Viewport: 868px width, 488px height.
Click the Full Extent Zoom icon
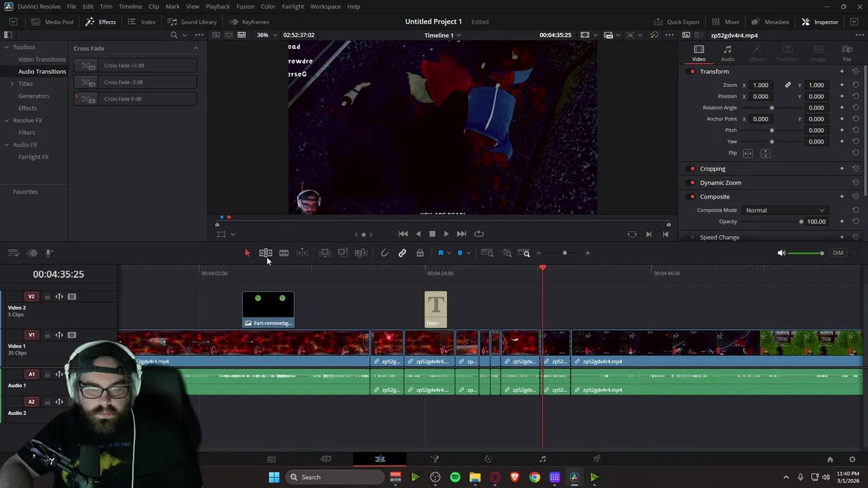[x=488, y=253]
